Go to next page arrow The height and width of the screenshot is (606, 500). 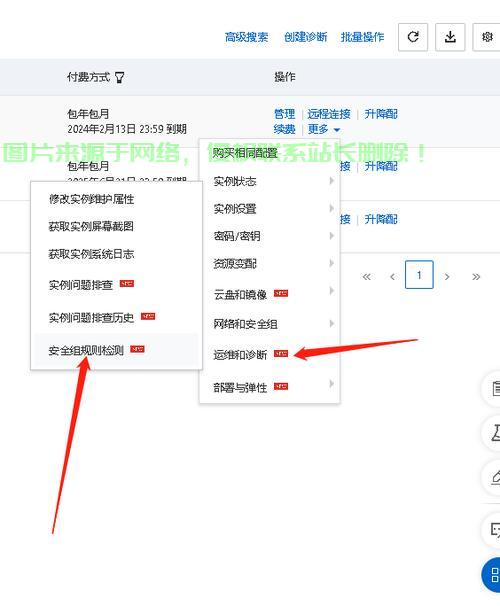coord(447,277)
